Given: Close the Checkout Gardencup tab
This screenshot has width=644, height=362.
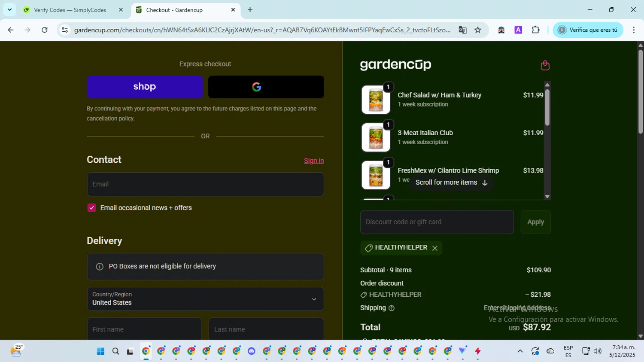Looking at the screenshot, I should click(x=233, y=10).
